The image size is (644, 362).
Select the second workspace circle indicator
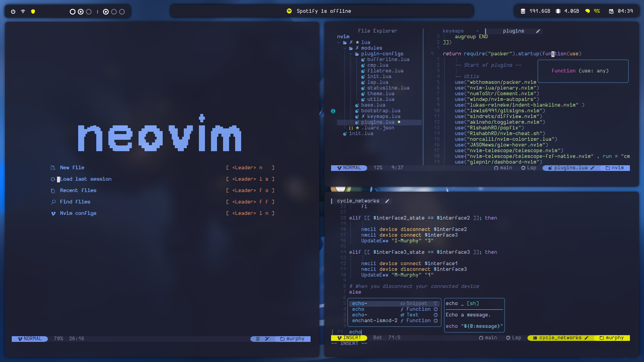tap(80, 12)
